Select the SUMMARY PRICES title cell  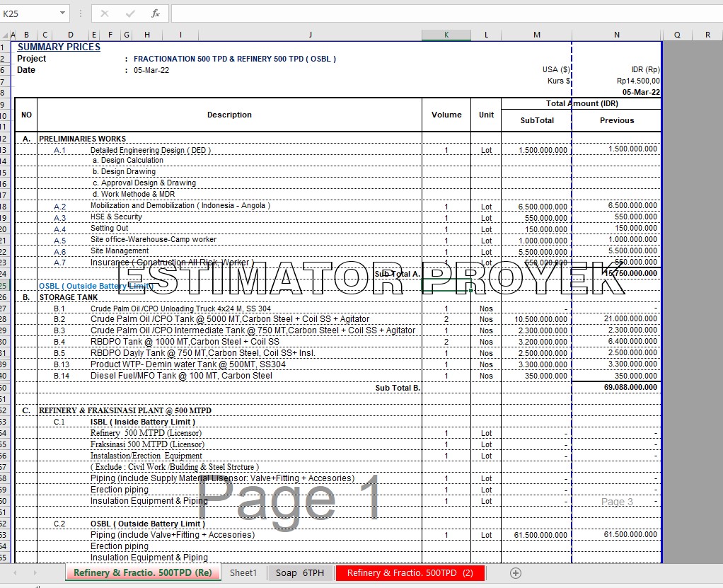point(59,47)
